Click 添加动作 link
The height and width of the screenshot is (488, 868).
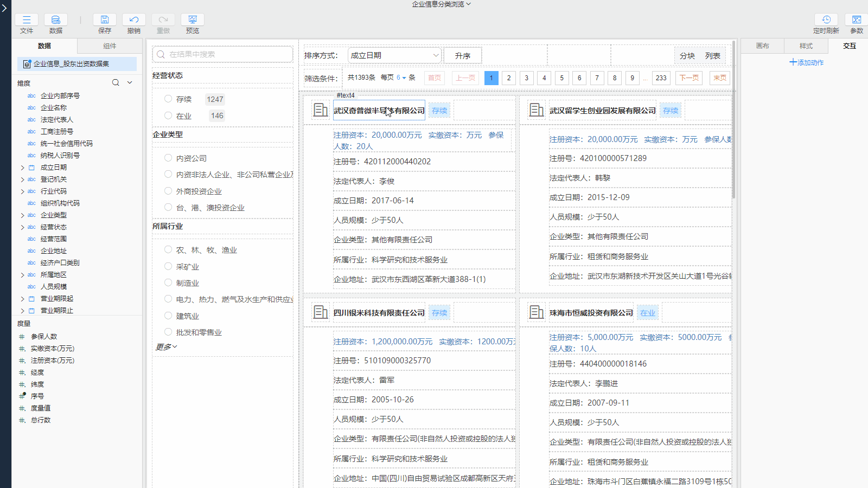pos(806,62)
